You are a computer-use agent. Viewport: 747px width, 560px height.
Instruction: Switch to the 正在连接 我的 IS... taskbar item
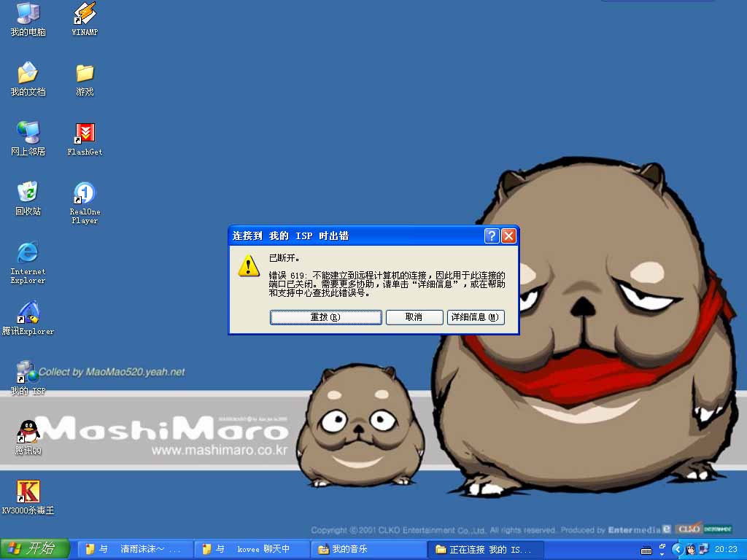point(486,550)
